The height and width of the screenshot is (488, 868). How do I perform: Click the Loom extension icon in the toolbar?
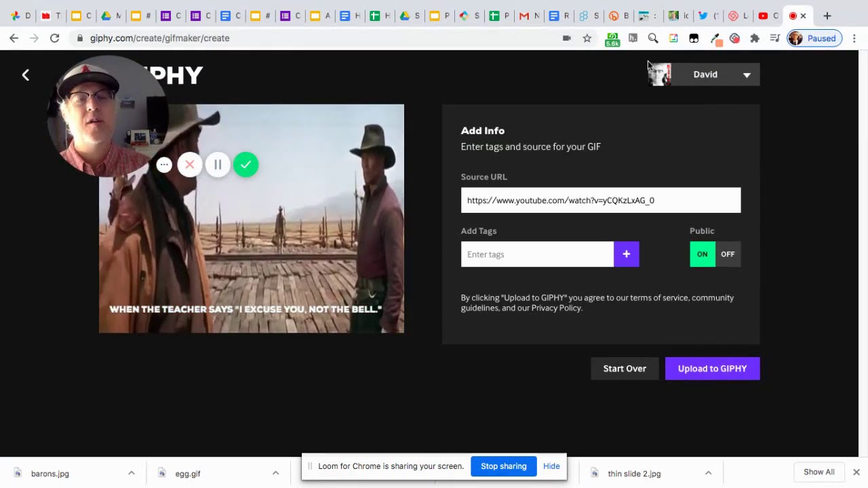[x=734, y=39]
